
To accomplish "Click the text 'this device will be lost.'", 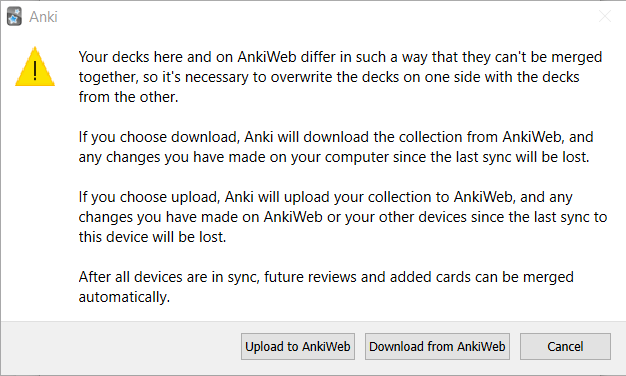I will coord(152,237).
